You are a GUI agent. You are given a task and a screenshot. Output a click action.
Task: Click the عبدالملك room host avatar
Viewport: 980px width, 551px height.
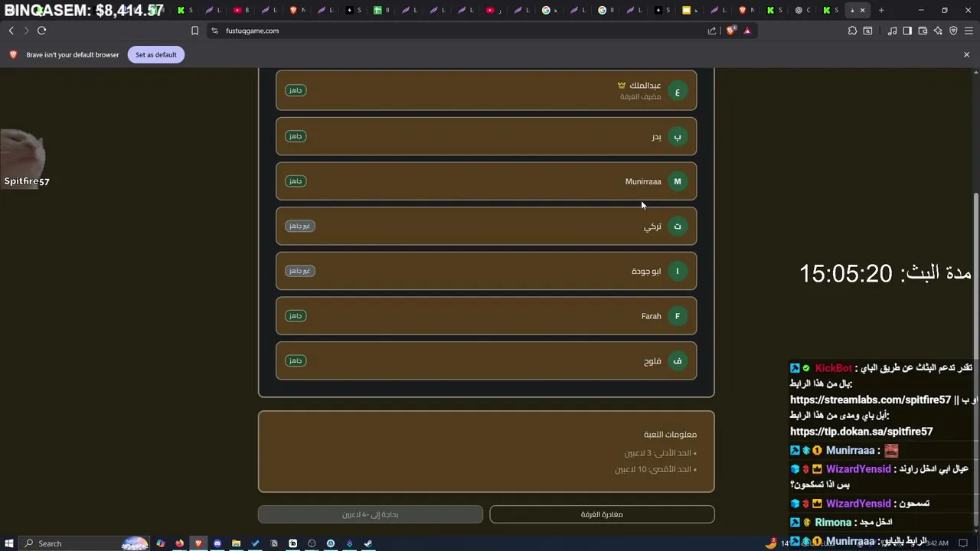[678, 91]
